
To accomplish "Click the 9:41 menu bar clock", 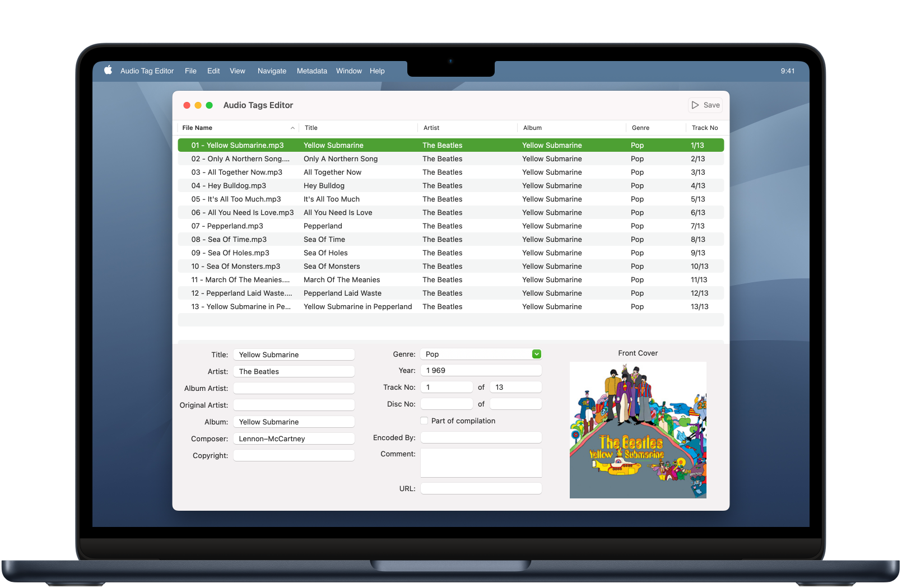I will click(787, 71).
